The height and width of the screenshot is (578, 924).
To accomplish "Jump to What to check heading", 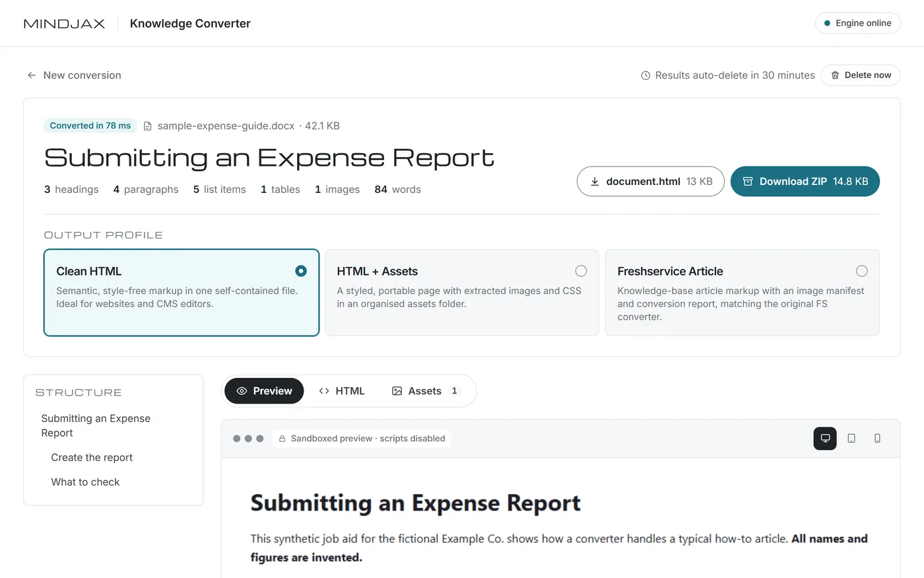I will 85,482.
